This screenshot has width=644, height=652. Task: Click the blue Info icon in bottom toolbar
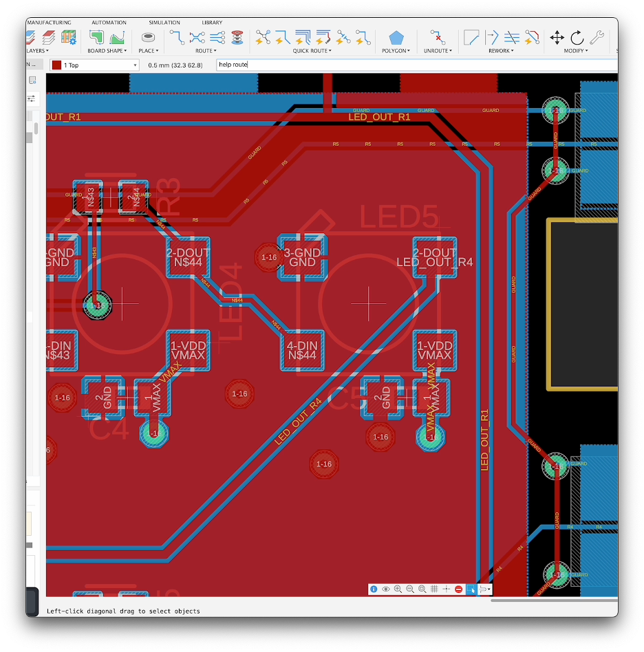click(x=374, y=589)
